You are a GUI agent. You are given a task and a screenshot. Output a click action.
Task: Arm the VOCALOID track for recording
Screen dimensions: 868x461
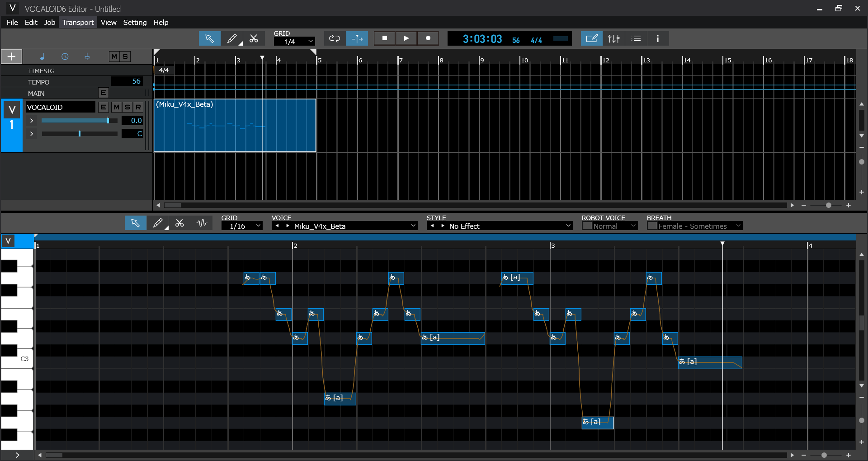click(138, 107)
